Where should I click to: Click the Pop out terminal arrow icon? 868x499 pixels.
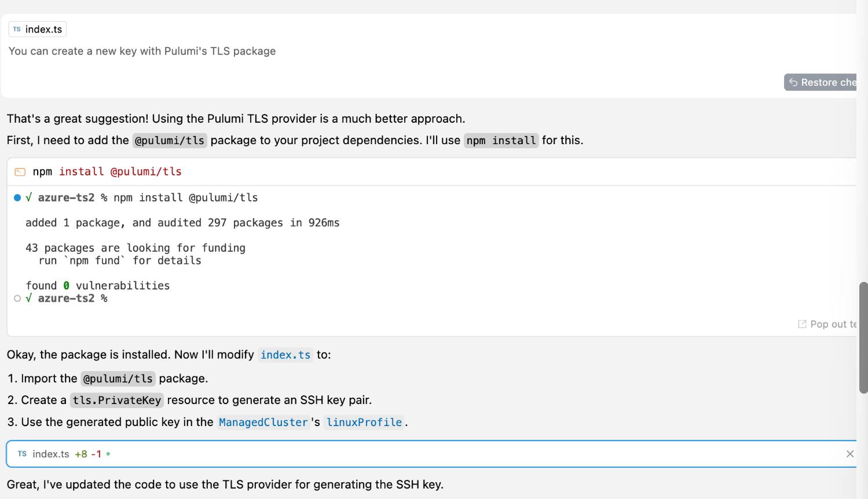tap(802, 324)
